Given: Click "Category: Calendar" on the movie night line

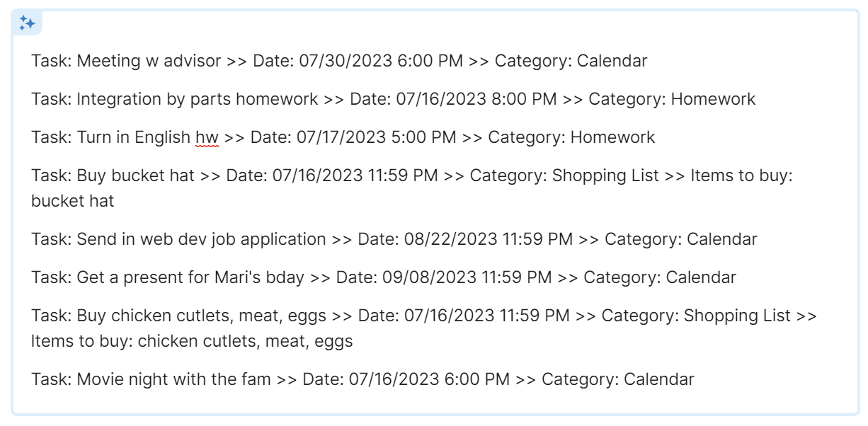Looking at the screenshot, I should coord(618,379).
